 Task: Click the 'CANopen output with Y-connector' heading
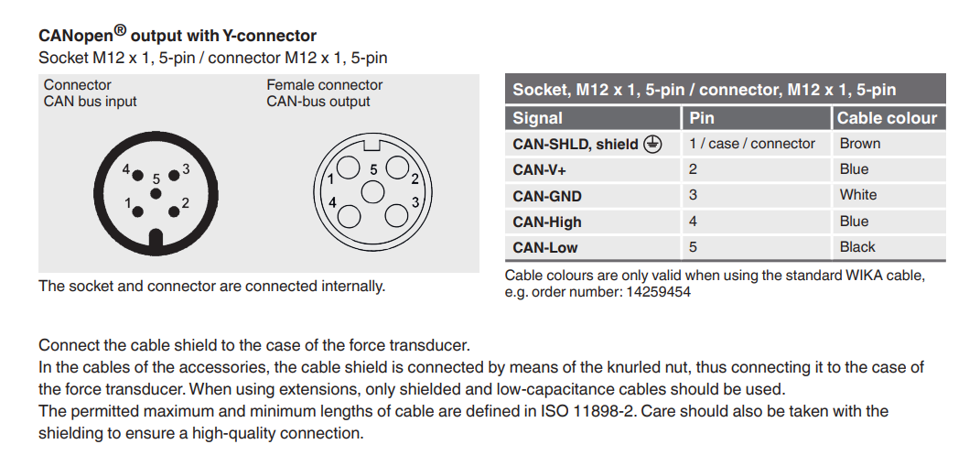point(178,37)
